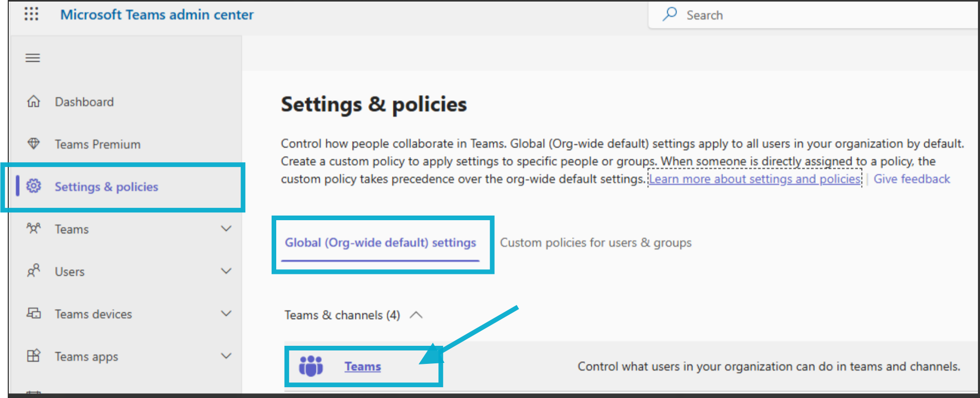980x398 pixels.
Task: Expand the Teams sidebar chevron
Action: tap(226, 228)
